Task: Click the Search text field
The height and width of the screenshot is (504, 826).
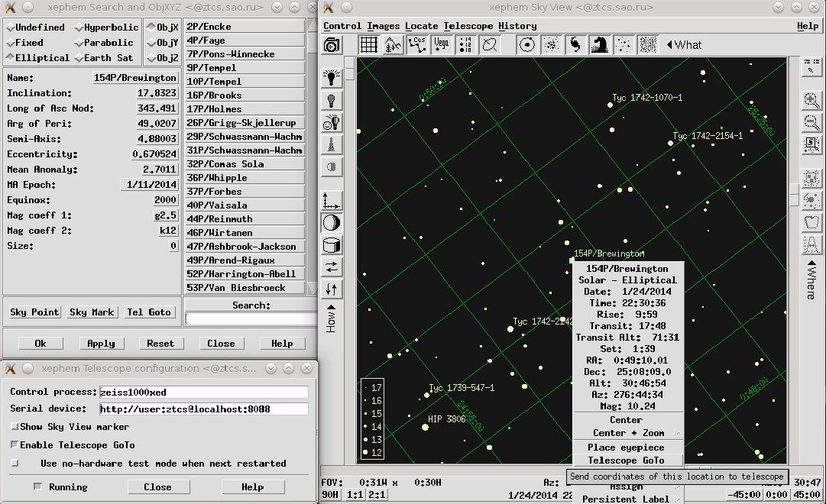Action: click(251, 319)
